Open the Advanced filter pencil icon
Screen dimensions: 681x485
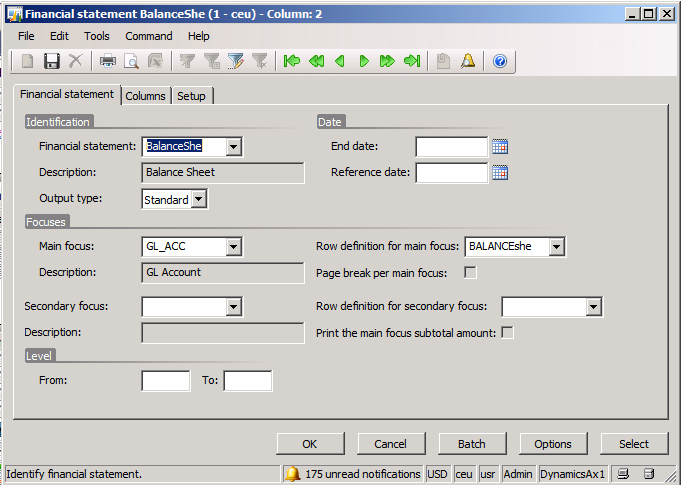236,61
